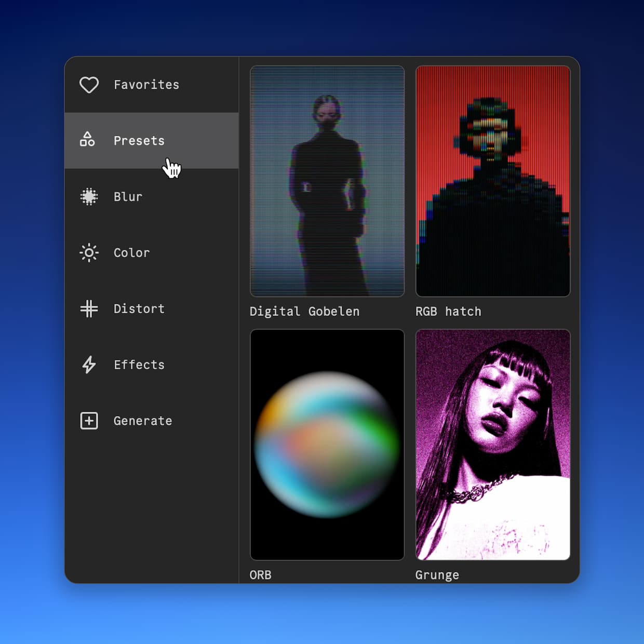Screen dimensions: 644x644
Task: Apply the Digital Gobelen preset thumbnail
Action: (327, 181)
